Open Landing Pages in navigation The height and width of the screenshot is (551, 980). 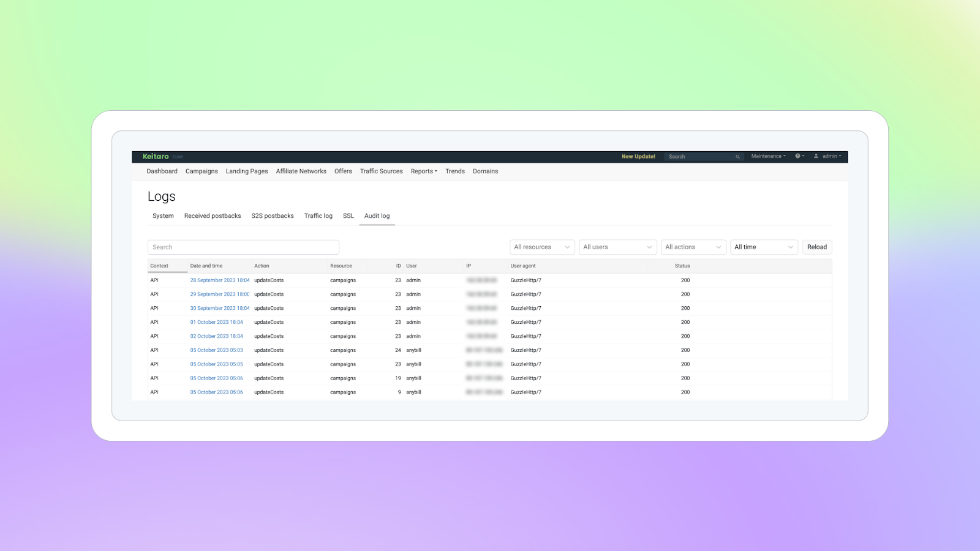(247, 171)
